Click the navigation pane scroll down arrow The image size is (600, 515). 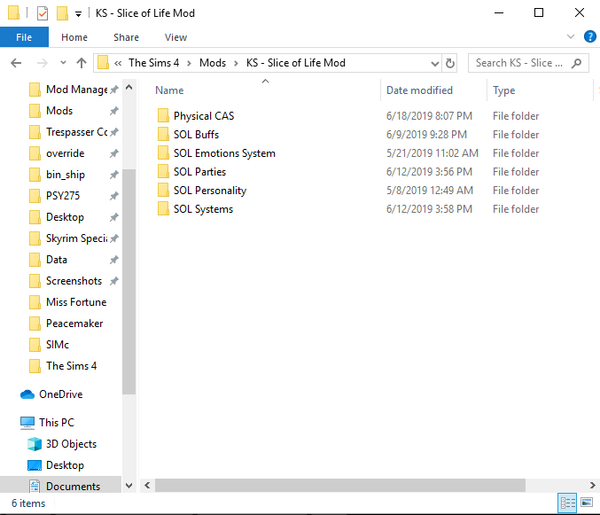129,486
